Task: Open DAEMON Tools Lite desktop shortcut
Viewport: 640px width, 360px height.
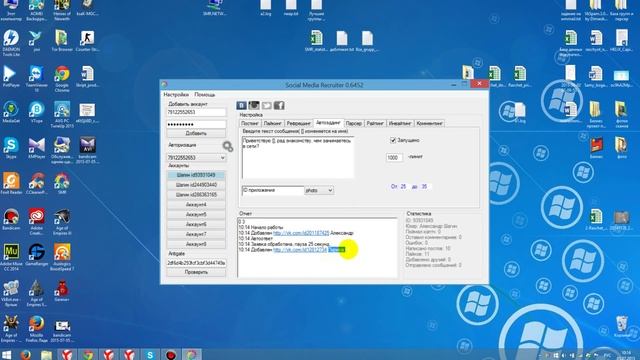Action: pyautogui.click(x=11, y=43)
